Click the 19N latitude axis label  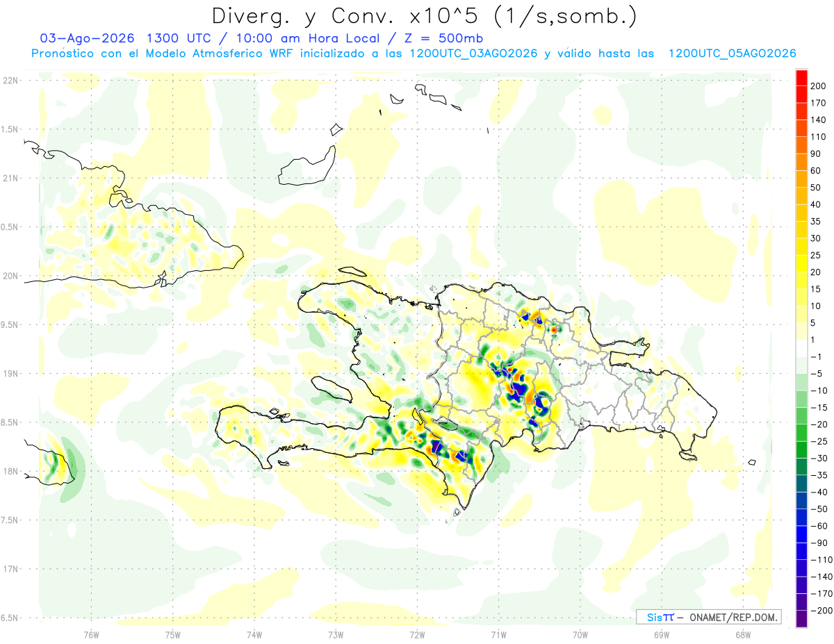tap(10, 374)
